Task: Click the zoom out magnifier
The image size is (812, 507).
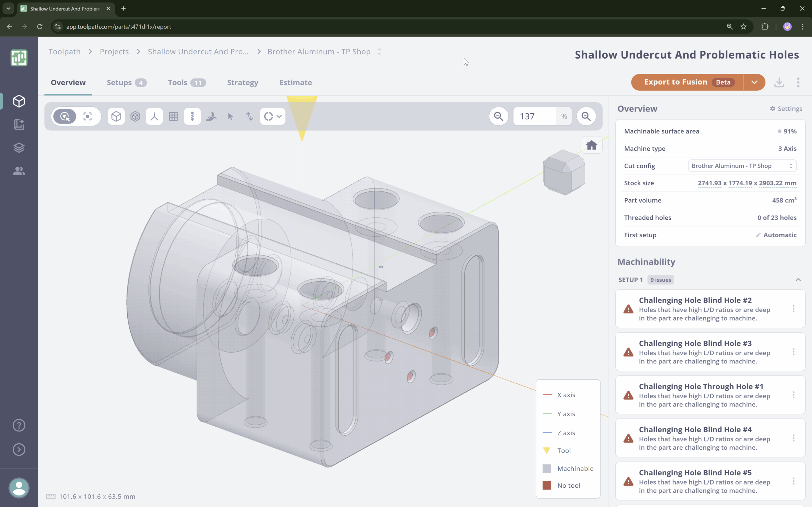Action: (x=499, y=116)
